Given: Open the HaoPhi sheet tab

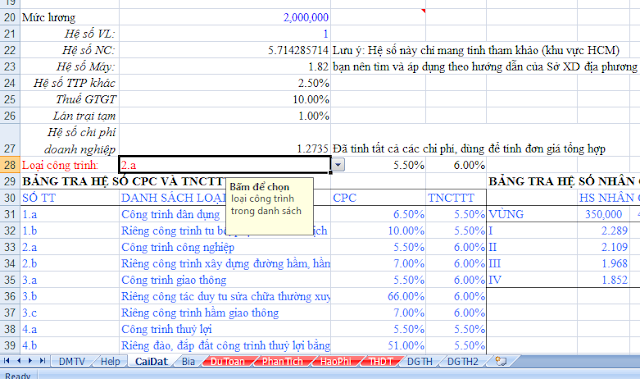Looking at the screenshot, I should [336, 361].
